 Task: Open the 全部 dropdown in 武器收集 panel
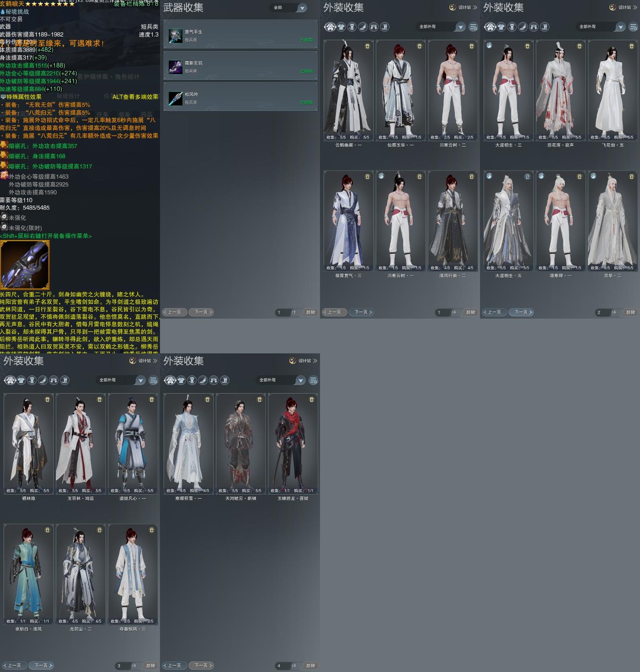(x=289, y=8)
